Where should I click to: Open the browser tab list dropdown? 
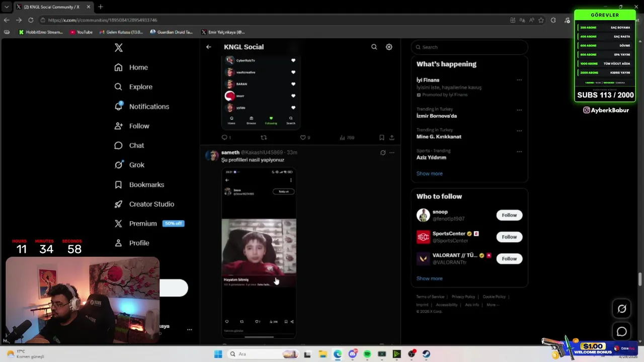6,7
